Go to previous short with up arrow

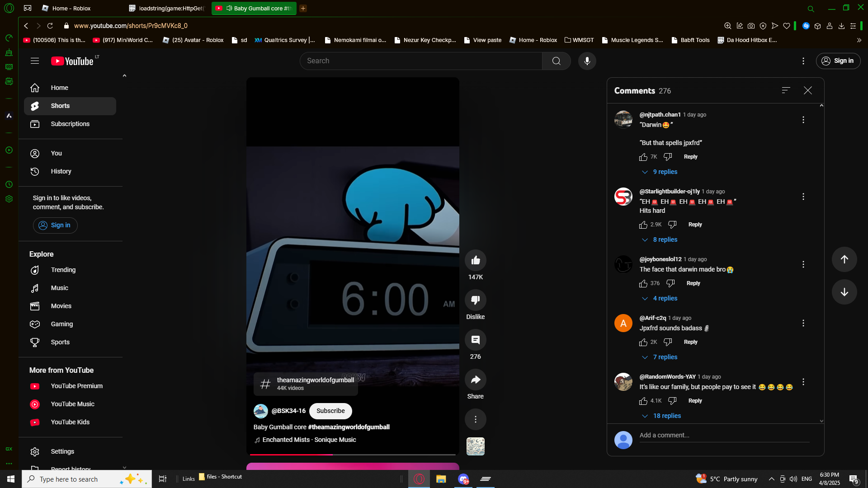click(x=844, y=259)
